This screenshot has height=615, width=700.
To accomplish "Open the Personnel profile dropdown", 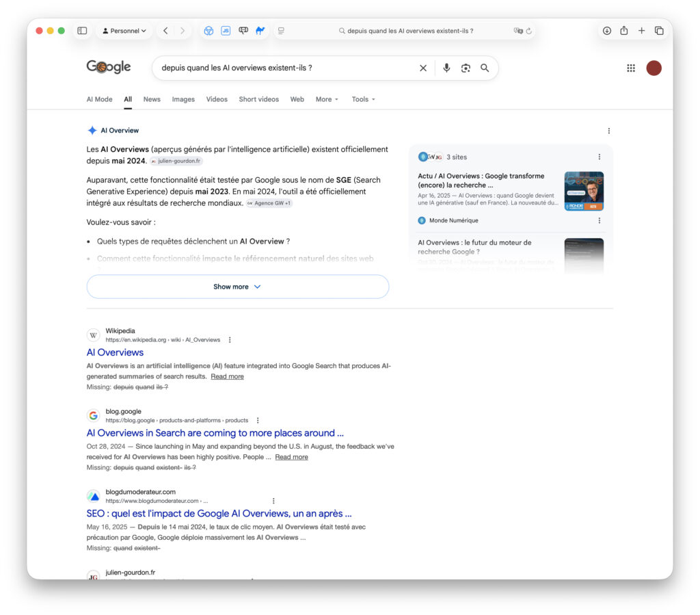I will tap(124, 31).
